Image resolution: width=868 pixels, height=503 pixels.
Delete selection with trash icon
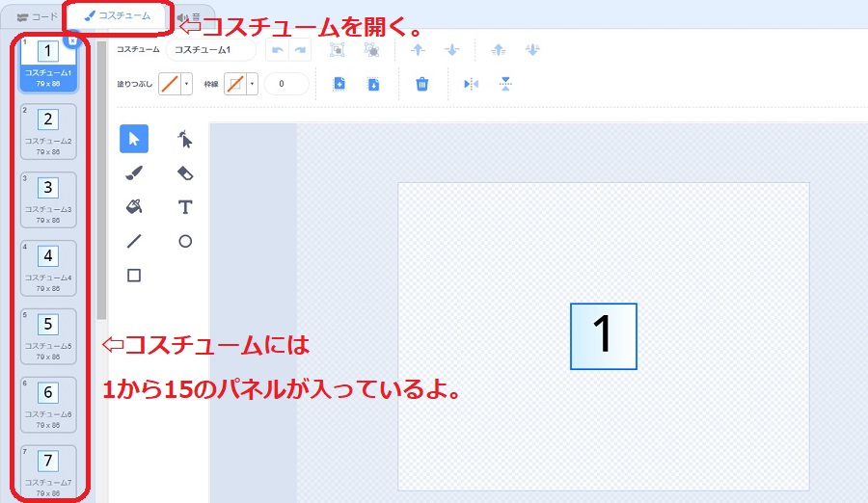[421, 84]
